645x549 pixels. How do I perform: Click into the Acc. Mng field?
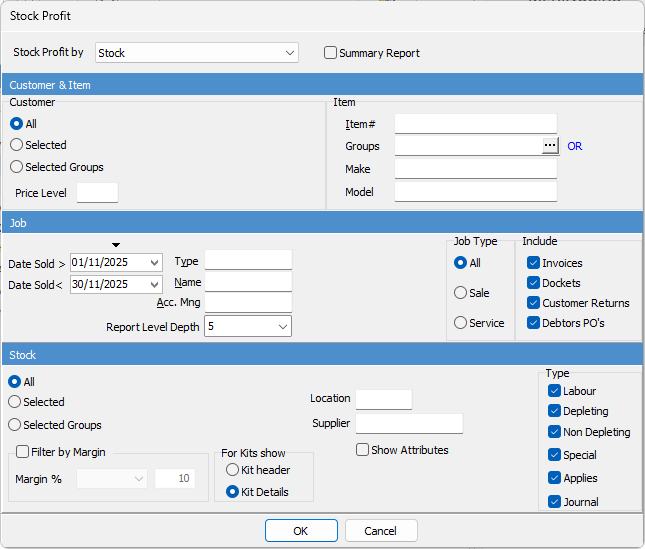pos(248,303)
